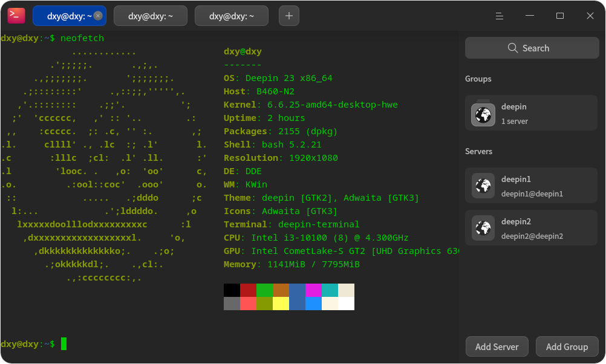Minimize the terminal window
The height and width of the screenshot is (364, 606).
[530, 16]
